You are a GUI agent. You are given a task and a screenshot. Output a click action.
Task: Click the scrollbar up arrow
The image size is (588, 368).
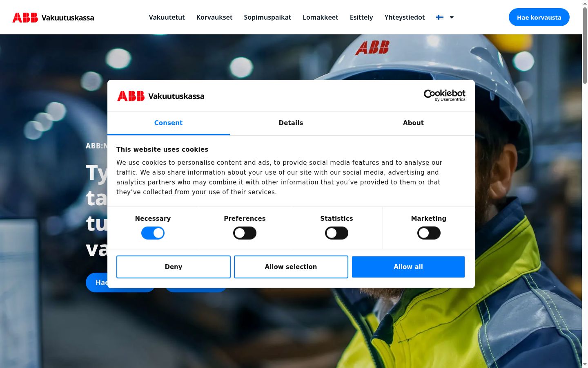click(x=585, y=3)
